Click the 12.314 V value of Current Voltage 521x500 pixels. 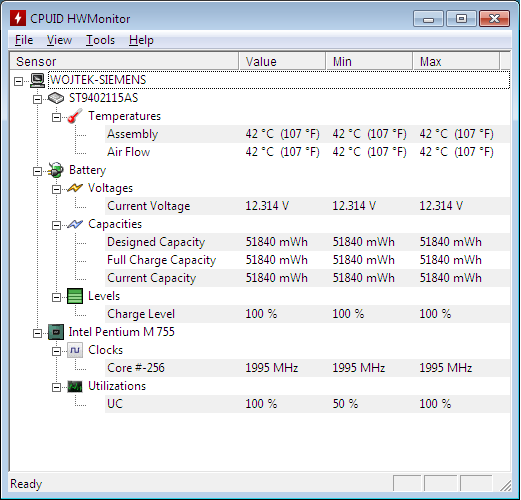[267, 206]
